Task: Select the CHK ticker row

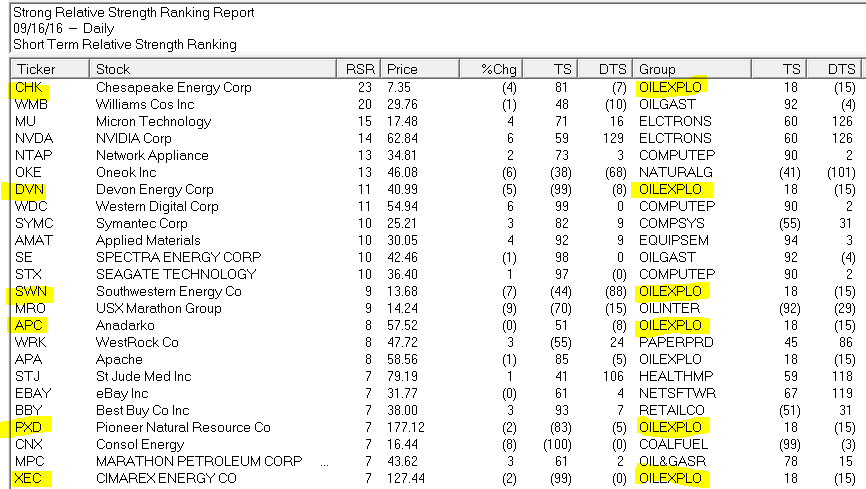Action: coord(29,87)
